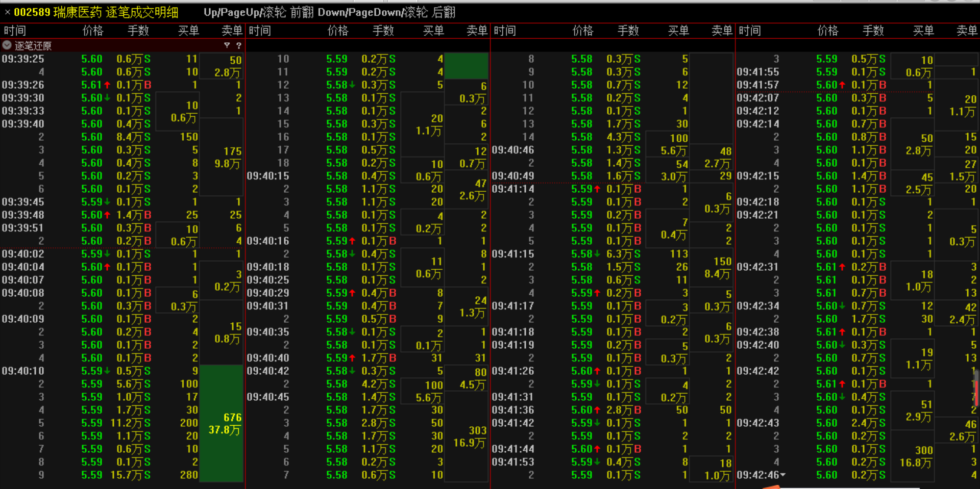
Task: Click the round arrow icon beside 逐笔还原
Action: coord(7,45)
